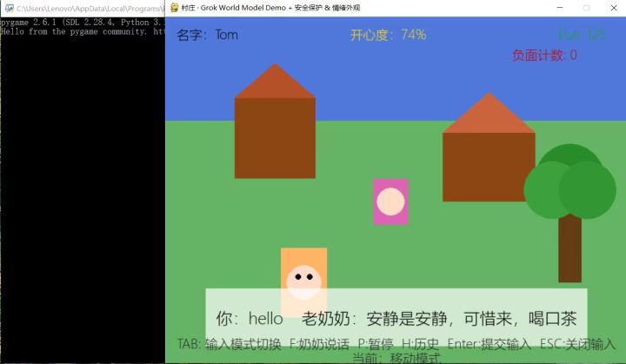The width and height of the screenshot is (626, 364).
Task: Minimize the game window
Action: click(560, 8)
